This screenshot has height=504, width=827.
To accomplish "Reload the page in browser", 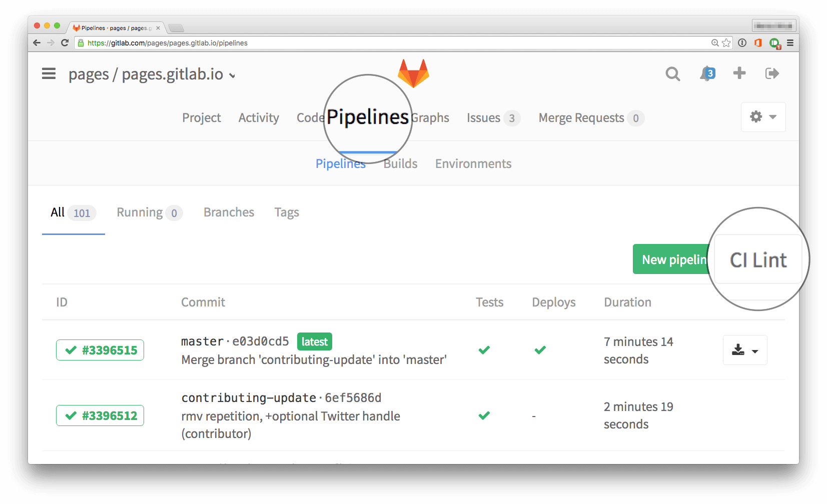I will [x=65, y=43].
